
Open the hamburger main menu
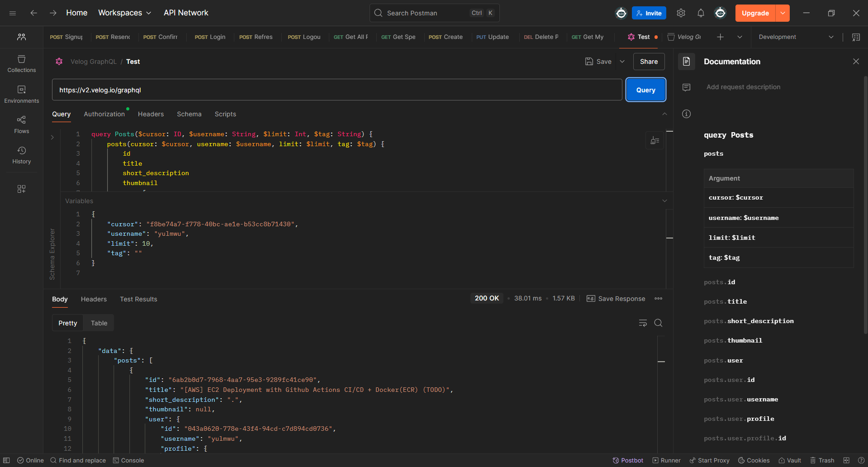[13, 13]
